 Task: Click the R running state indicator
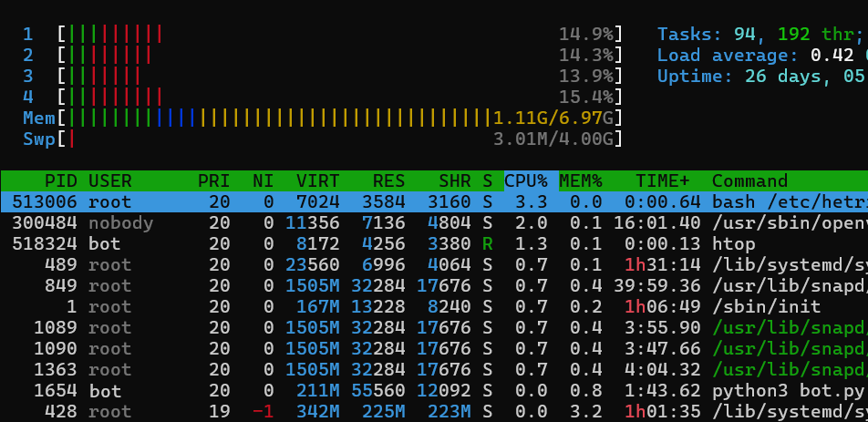487,244
